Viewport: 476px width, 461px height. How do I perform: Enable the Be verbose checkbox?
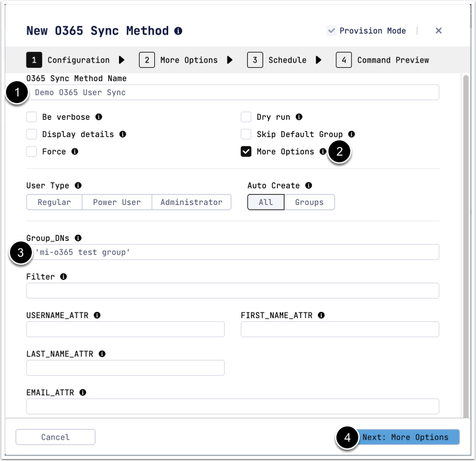31,117
